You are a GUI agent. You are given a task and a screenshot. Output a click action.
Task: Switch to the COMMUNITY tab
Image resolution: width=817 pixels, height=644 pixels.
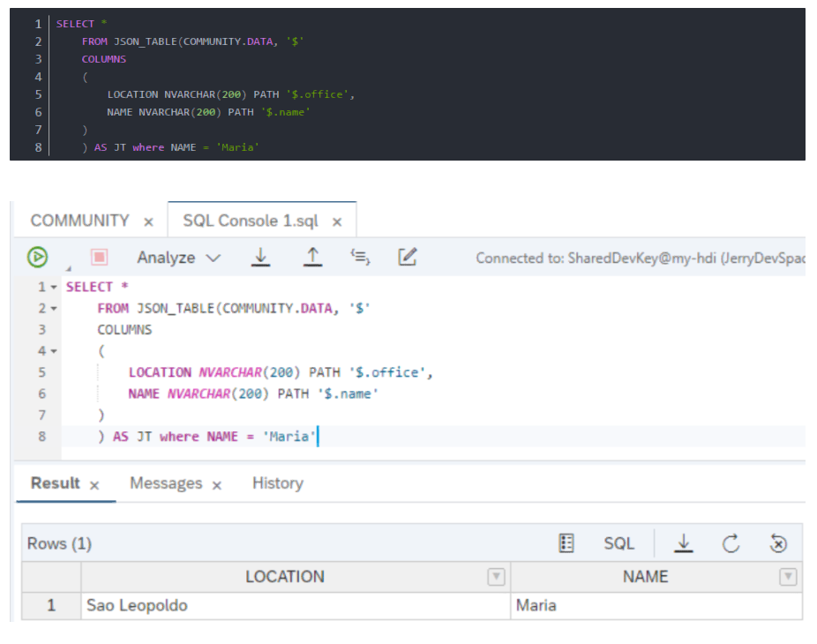[79, 221]
